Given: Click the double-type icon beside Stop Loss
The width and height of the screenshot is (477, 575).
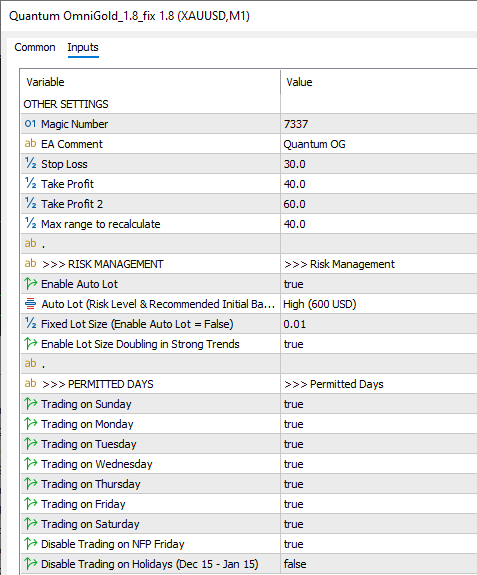Looking at the screenshot, I should click(30, 163).
